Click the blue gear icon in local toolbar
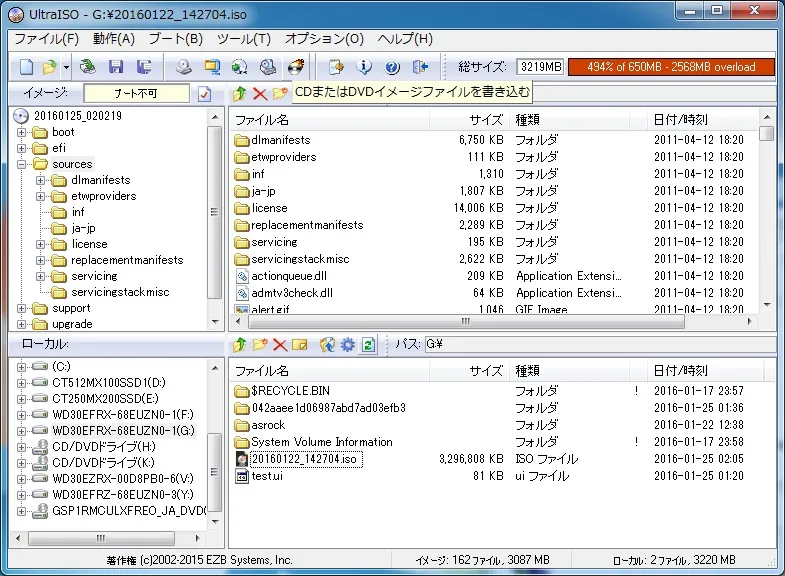The image size is (785, 576). (347, 344)
